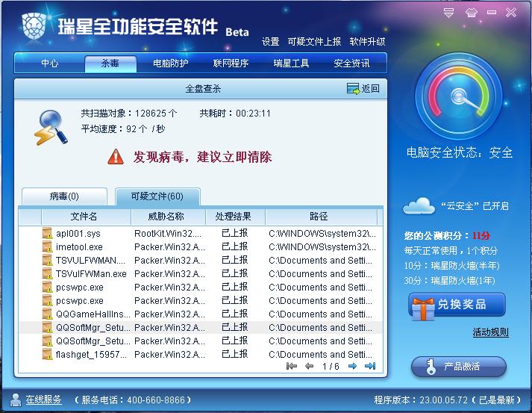The image size is (532, 413).
Task: Jump to last results page
Action: (x=370, y=366)
